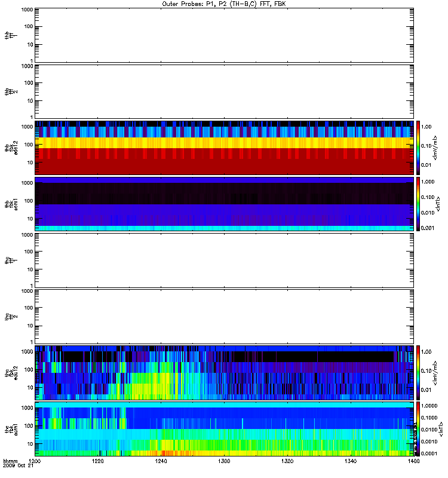Click the '0.10' value on thb edc12 color bar
448x478 pixels.
point(426,146)
